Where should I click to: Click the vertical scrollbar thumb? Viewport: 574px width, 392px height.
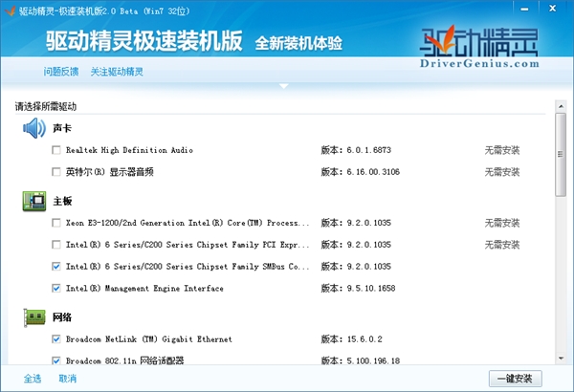(561, 155)
